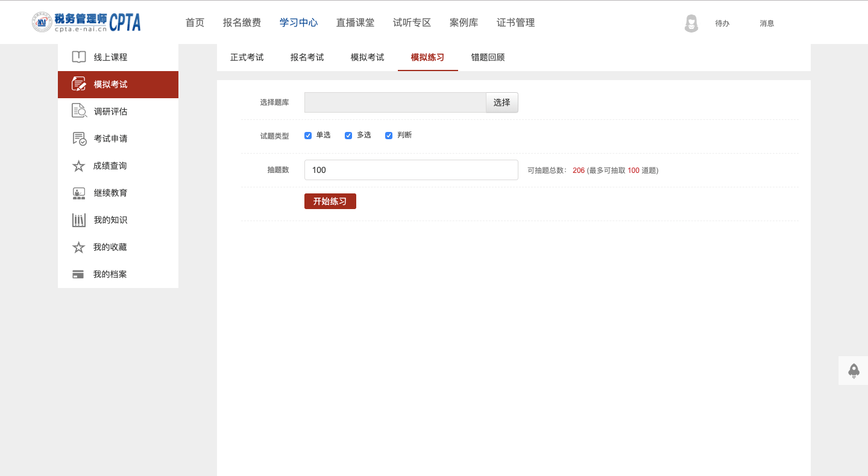Click the 开始练习 button
The height and width of the screenshot is (476, 868).
(330, 201)
